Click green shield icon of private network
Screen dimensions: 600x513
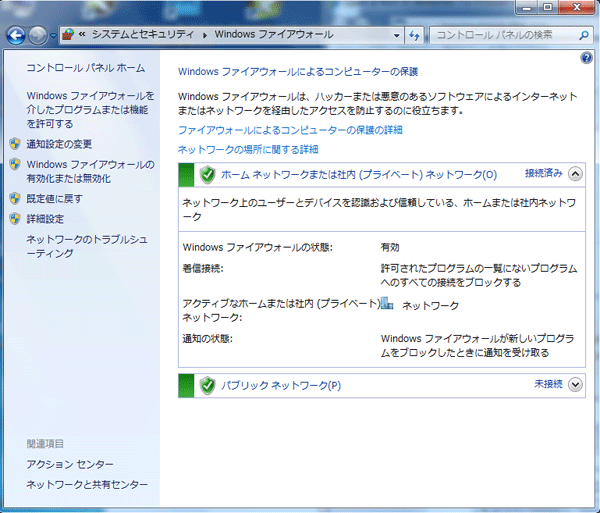pos(208,175)
